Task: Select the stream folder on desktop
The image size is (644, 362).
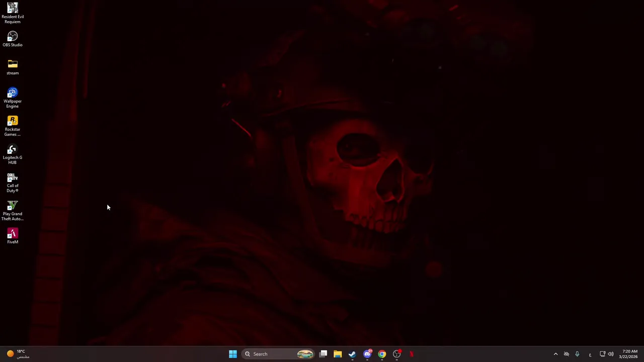Action: point(13,67)
